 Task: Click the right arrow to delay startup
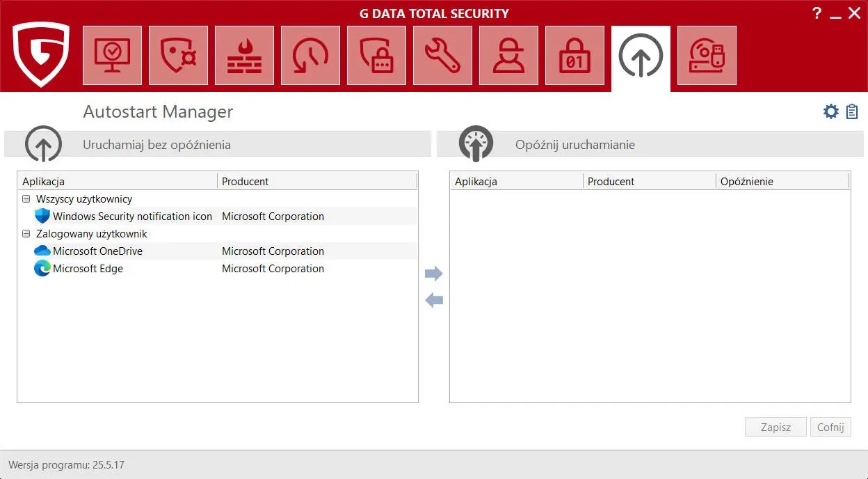click(433, 274)
